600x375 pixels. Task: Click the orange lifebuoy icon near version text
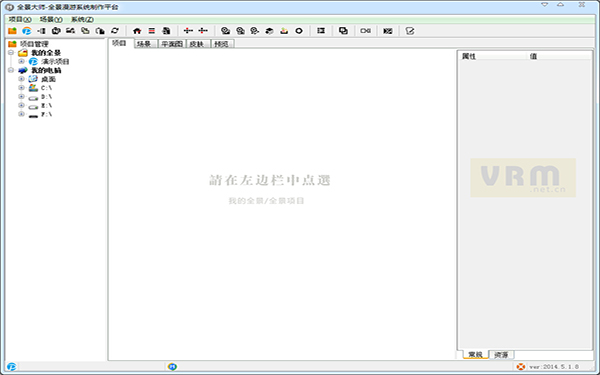[x=521, y=367]
